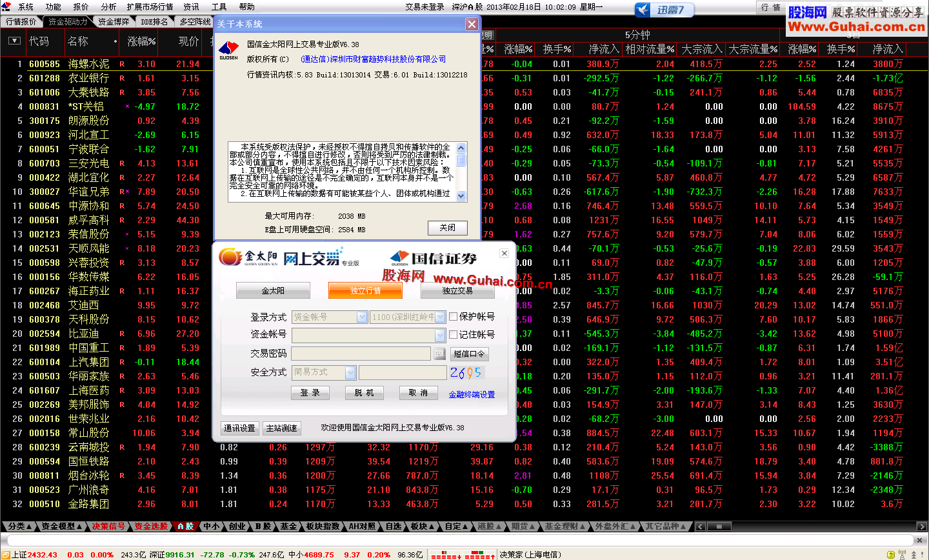929x560 pixels.
Task: Click the 金太阳 sun logo in login dialog
Action: 230,257
